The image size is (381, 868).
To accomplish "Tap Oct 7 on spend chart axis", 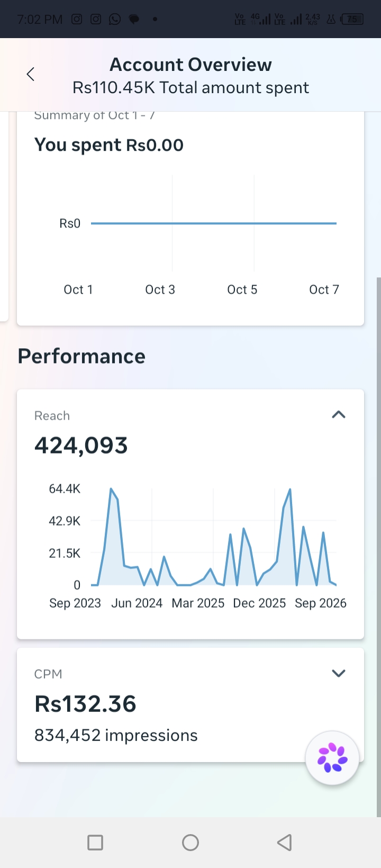I will point(324,290).
